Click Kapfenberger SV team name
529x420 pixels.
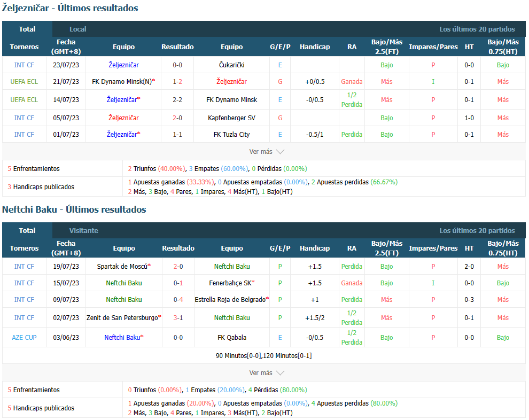231,118
